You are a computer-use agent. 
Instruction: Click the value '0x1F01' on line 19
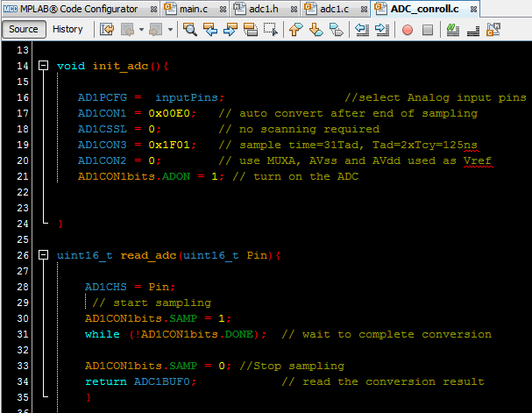click(x=169, y=145)
